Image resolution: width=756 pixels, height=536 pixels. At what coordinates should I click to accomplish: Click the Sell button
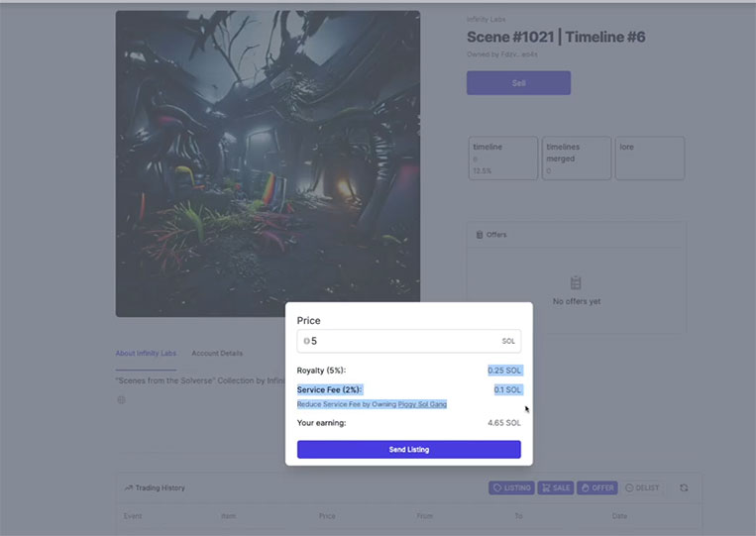[518, 83]
